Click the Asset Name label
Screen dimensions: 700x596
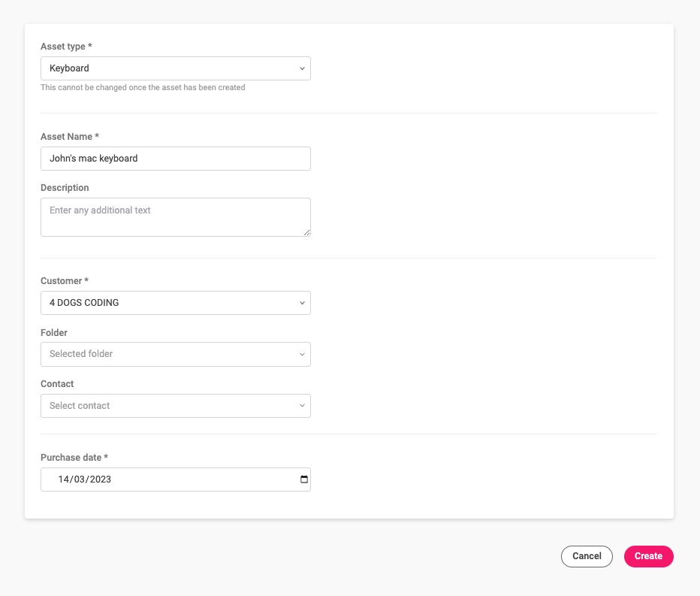coord(70,136)
